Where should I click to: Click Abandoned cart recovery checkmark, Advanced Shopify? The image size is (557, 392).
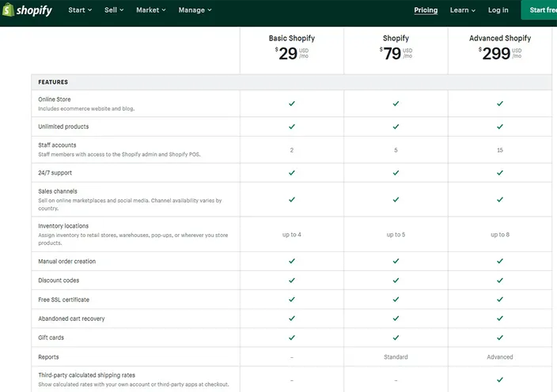point(500,318)
